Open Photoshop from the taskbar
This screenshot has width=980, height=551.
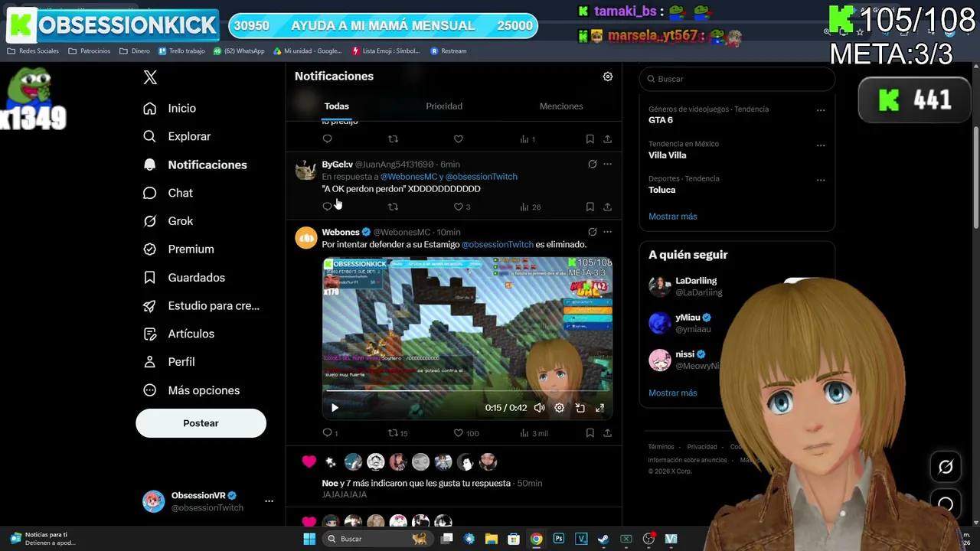click(x=559, y=539)
